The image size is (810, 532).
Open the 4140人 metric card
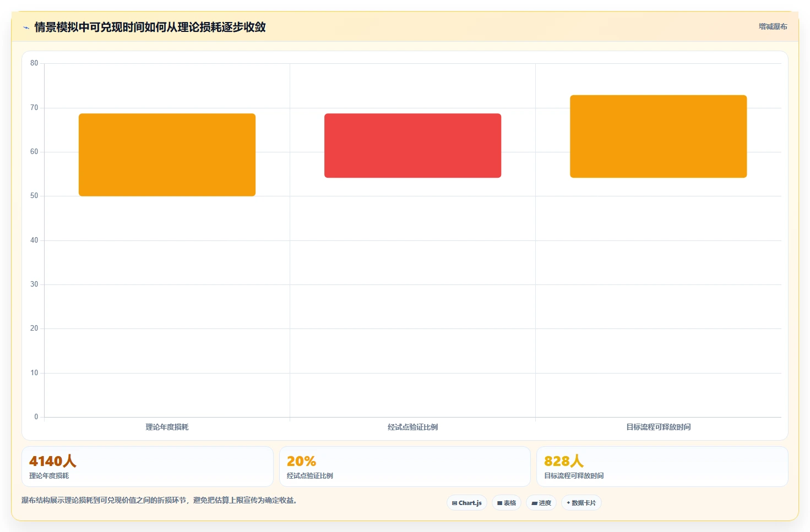[x=148, y=467]
